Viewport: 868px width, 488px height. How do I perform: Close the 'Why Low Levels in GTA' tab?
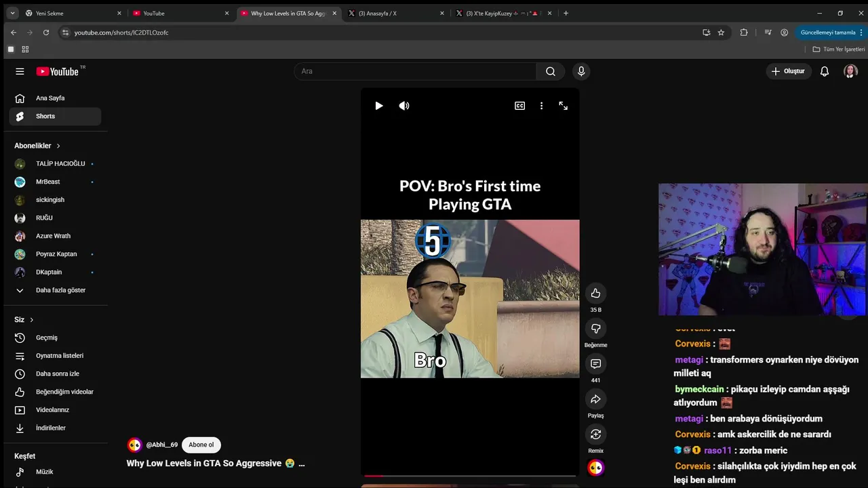[334, 13]
